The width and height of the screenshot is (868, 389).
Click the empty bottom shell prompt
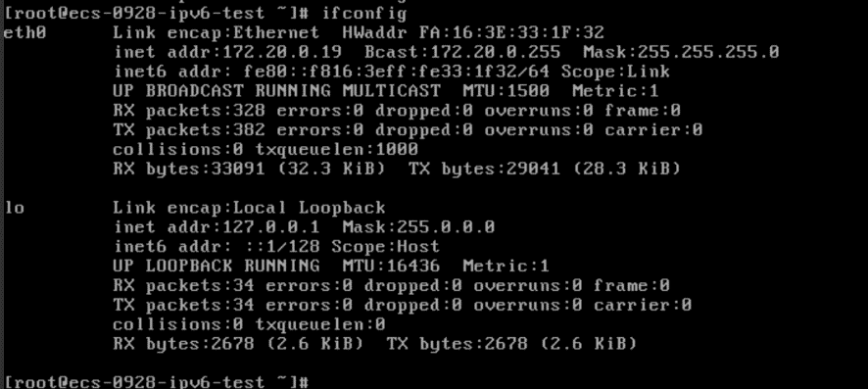pos(156,382)
